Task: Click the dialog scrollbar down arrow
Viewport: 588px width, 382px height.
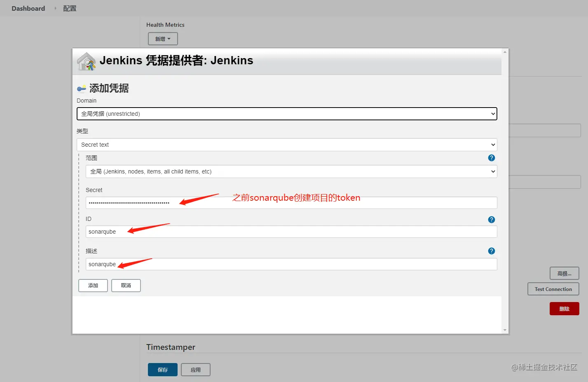Action: coord(505,330)
